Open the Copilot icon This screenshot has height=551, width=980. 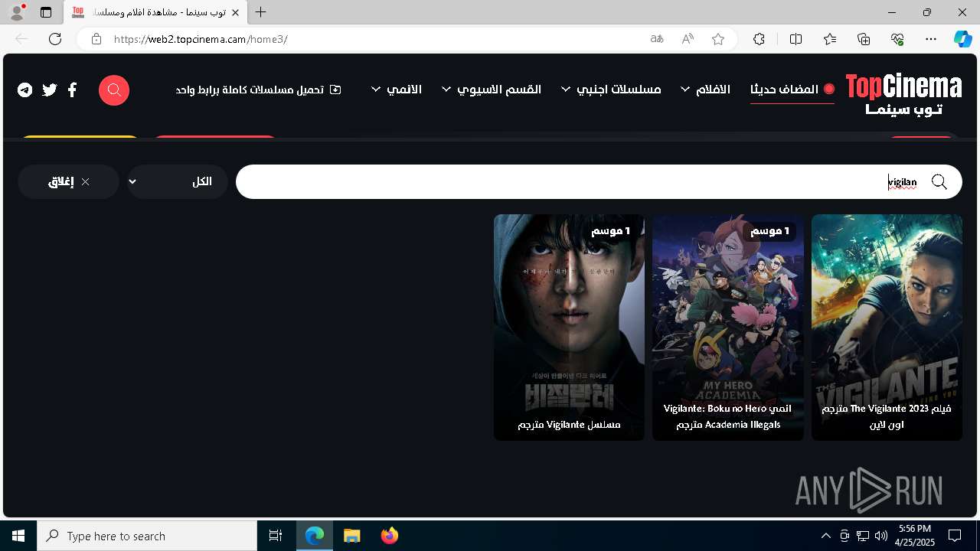tap(963, 39)
